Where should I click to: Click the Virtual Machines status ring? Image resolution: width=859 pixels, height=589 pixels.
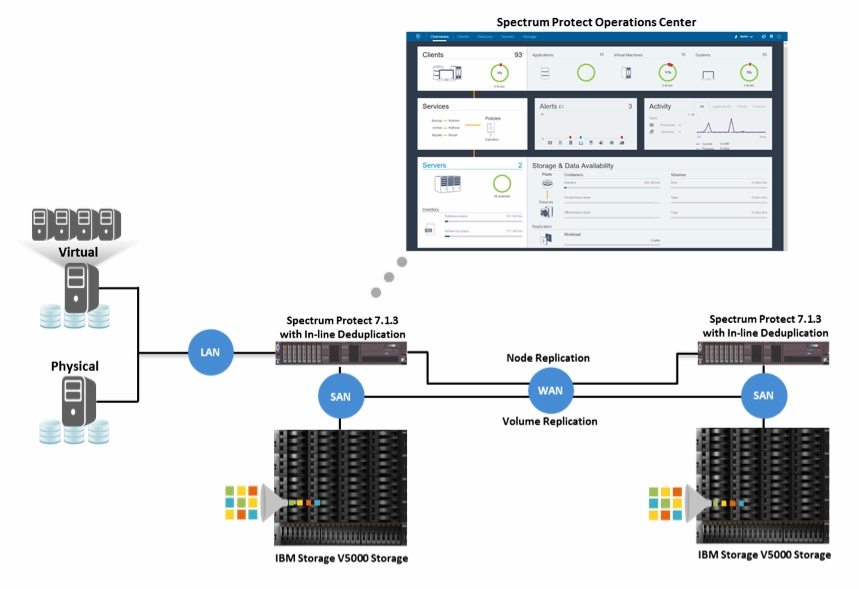click(667, 72)
